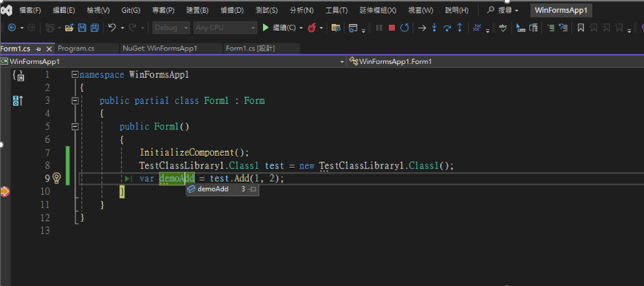Click the red Stop Debugging button
The image size is (644, 286).
[392, 28]
